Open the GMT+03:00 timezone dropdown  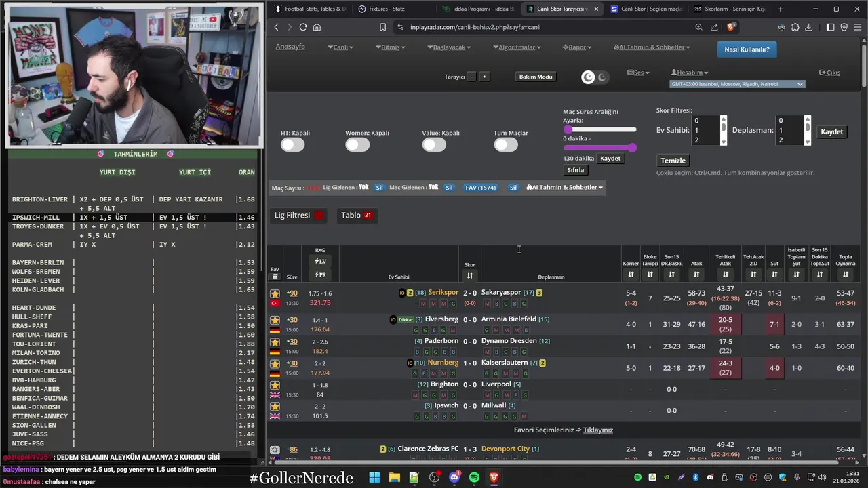pyautogui.click(x=736, y=84)
